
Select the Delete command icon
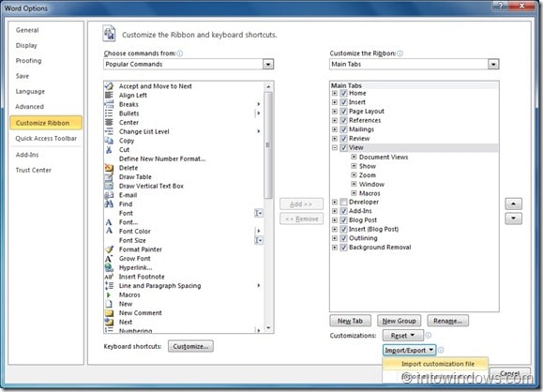[x=109, y=168]
